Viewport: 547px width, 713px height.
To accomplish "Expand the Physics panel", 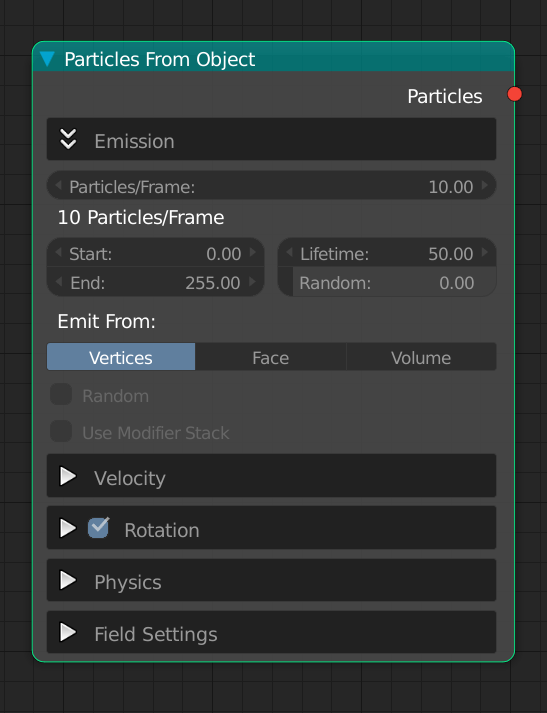I will coord(68,580).
